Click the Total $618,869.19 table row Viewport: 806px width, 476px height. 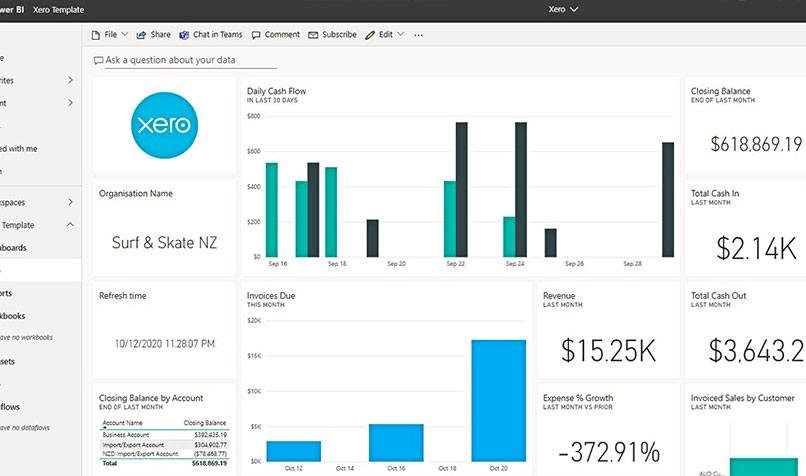(x=164, y=463)
